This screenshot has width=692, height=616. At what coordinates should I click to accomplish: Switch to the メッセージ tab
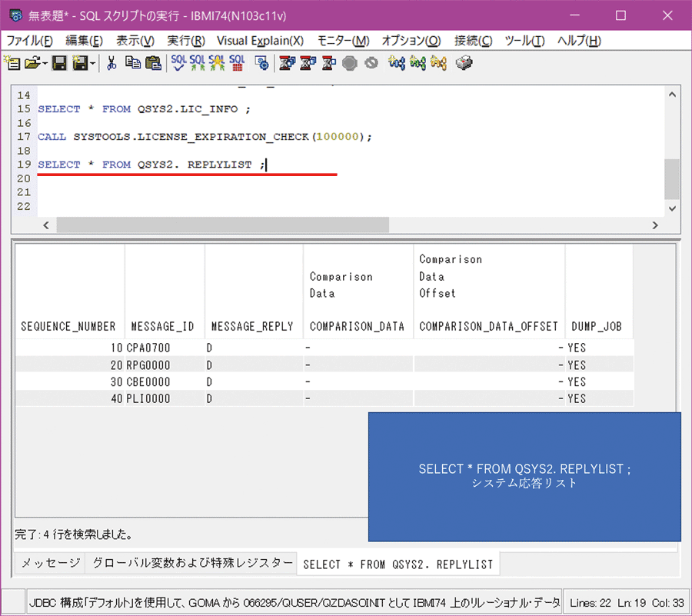(50, 563)
